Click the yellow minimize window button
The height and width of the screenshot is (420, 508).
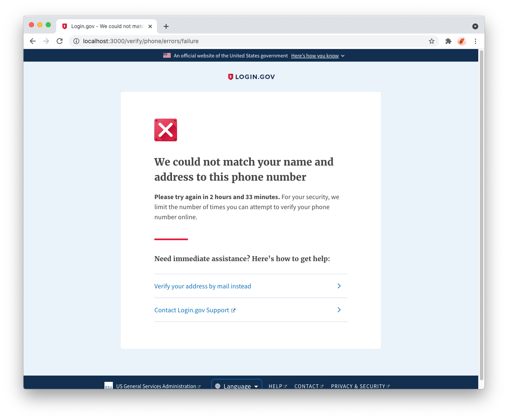click(x=40, y=25)
